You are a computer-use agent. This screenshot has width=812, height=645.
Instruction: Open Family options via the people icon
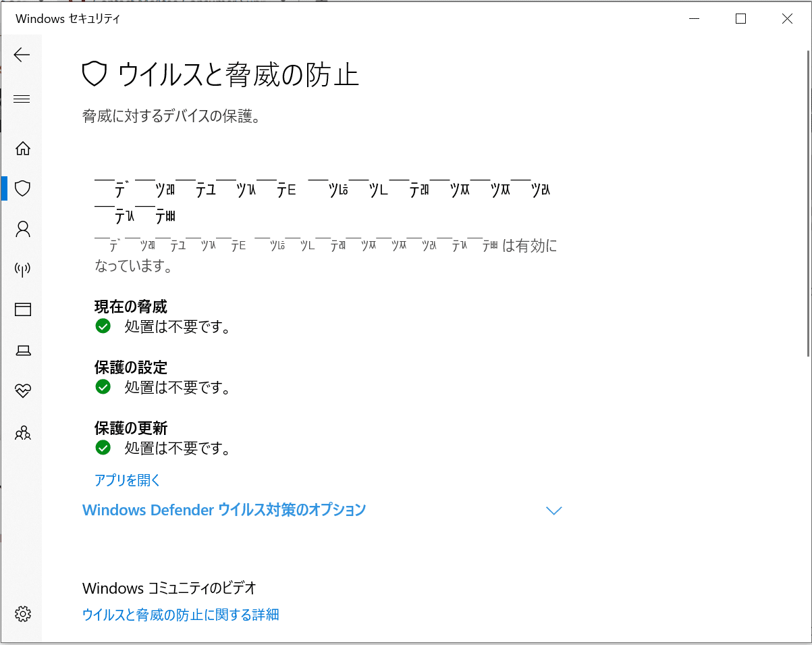coord(23,432)
